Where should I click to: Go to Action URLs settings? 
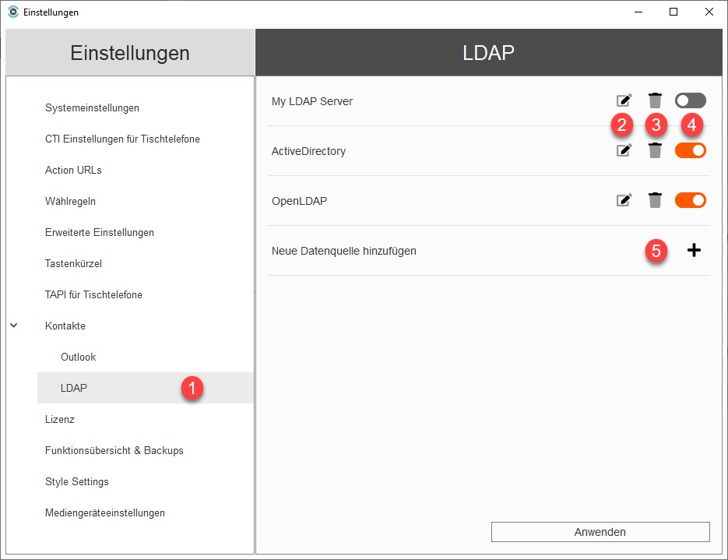coord(73,170)
